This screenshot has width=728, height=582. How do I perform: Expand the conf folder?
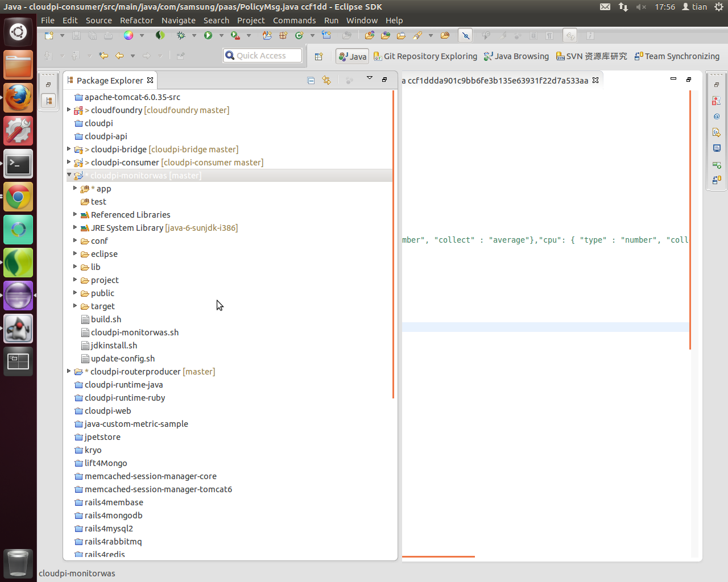(x=75, y=240)
